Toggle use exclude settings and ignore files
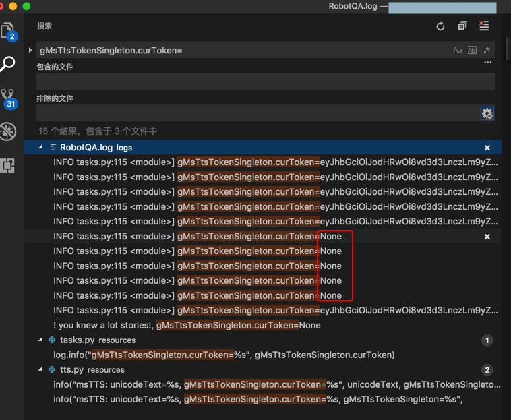Screen dimensions: 511x420 (487, 113)
